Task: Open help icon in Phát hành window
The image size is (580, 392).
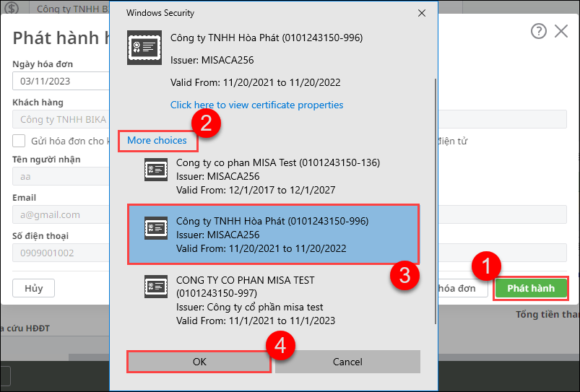Action: pos(539,32)
